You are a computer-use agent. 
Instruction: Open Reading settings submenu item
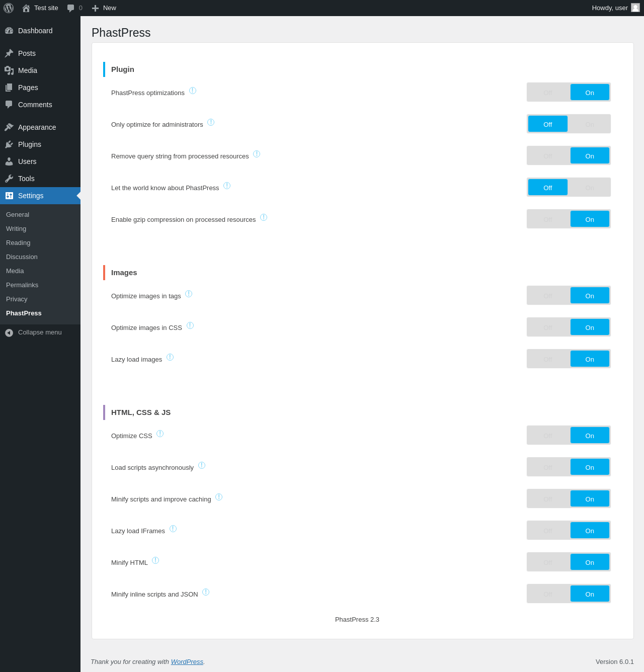point(40,242)
